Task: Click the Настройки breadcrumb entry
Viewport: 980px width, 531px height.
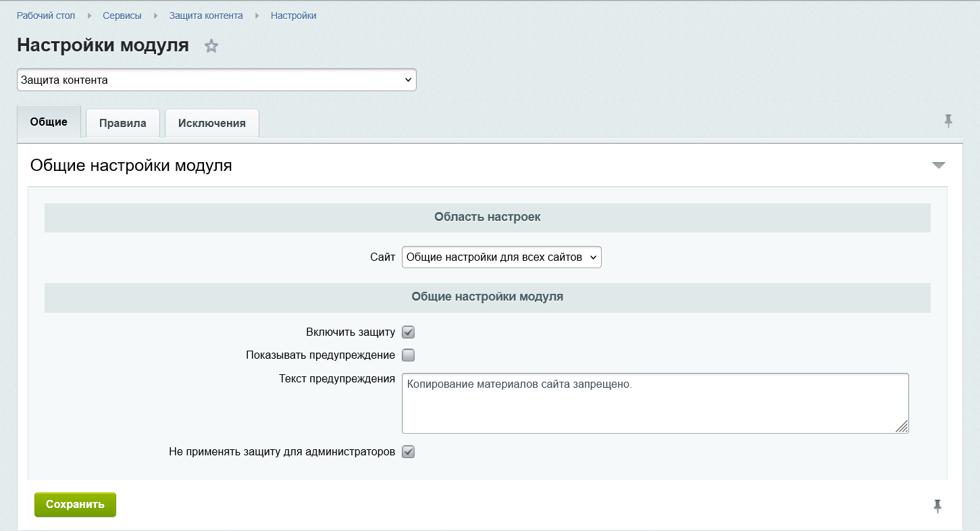Action: 293,15
